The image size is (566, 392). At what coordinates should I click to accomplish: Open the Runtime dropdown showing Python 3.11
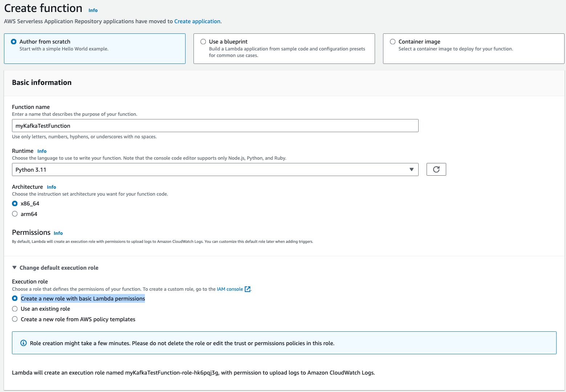pyautogui.click(x=215, y=169)
